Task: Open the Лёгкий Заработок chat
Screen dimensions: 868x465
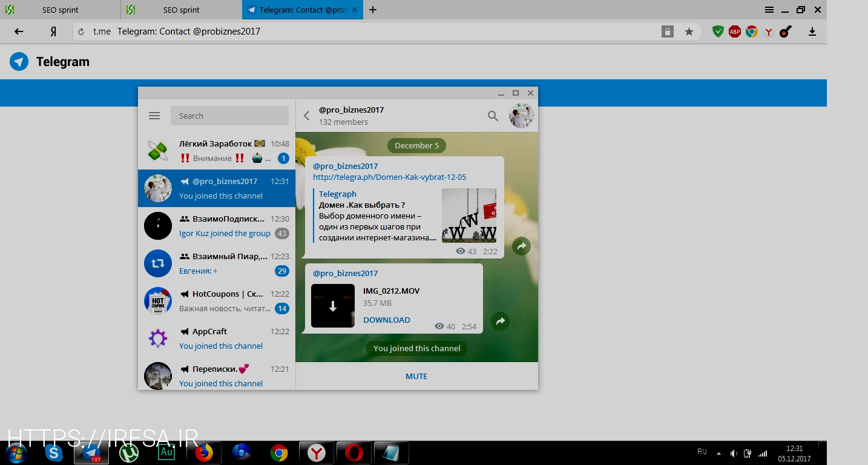Action: click(217, 151)
